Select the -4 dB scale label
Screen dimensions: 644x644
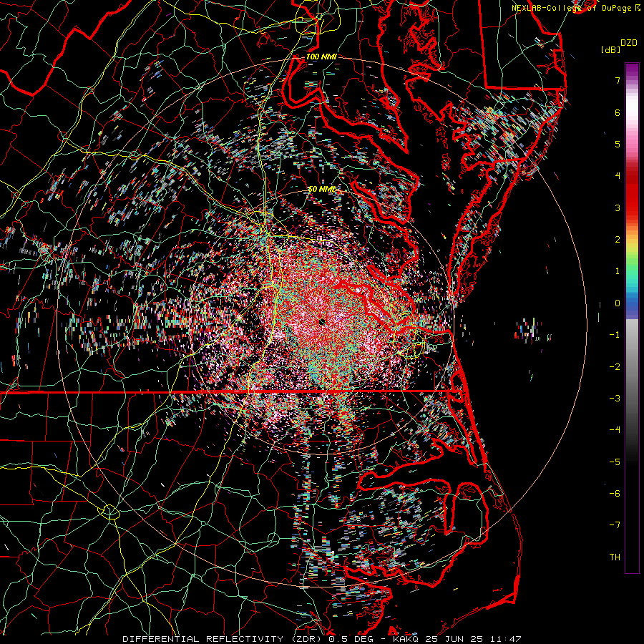click(615, 430)
